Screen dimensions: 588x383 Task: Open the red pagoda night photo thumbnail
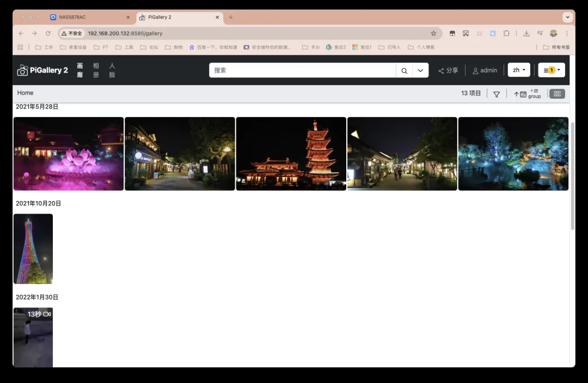[291, 154]
